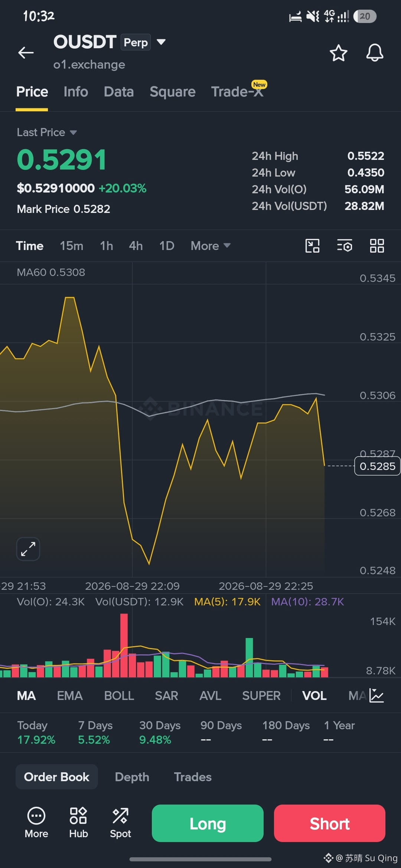Switch to the Trades tab
The width and height of the screenshot is (401, 868).
[193, 777]
